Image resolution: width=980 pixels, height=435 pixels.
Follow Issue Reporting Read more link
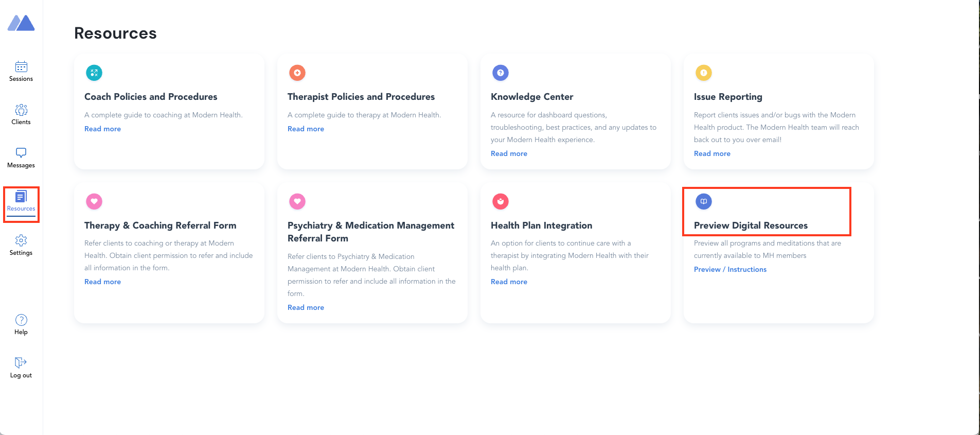pos(712,154)
